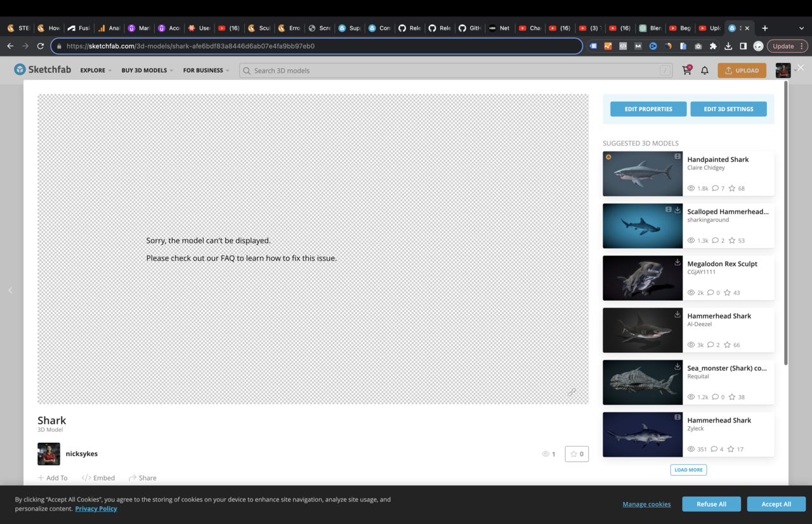Click the Share icon under the model title
Screen dimensions: 812x524
click(x=132, y=478)
